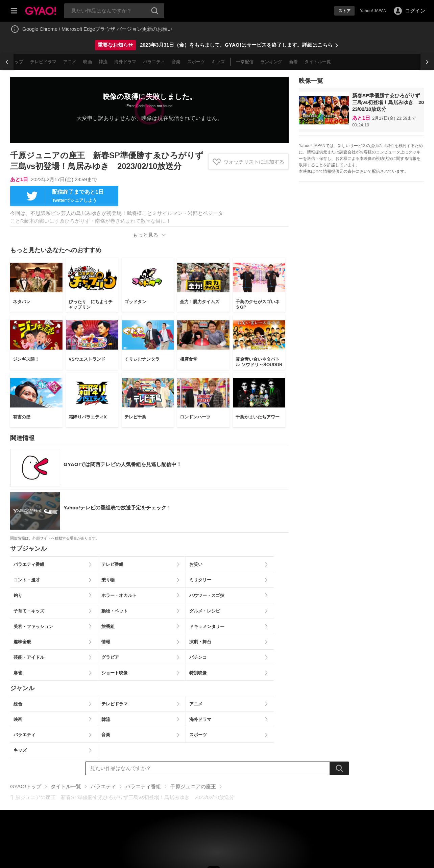Click the GYAO! logo

(41, 11)
